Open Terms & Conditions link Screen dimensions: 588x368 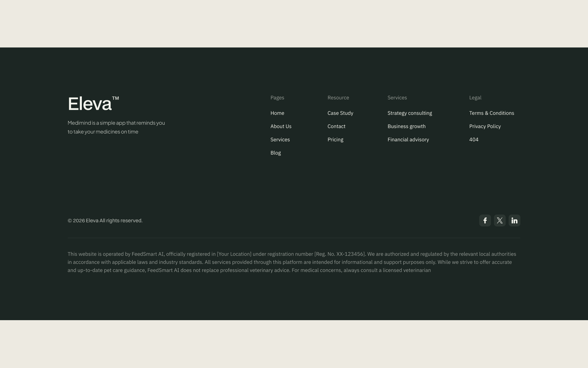pos(492,113)
